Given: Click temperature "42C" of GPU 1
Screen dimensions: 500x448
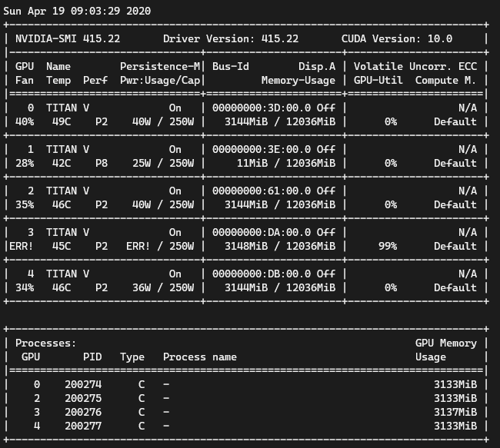Looking at the screenshot, I should pos(62,163).
